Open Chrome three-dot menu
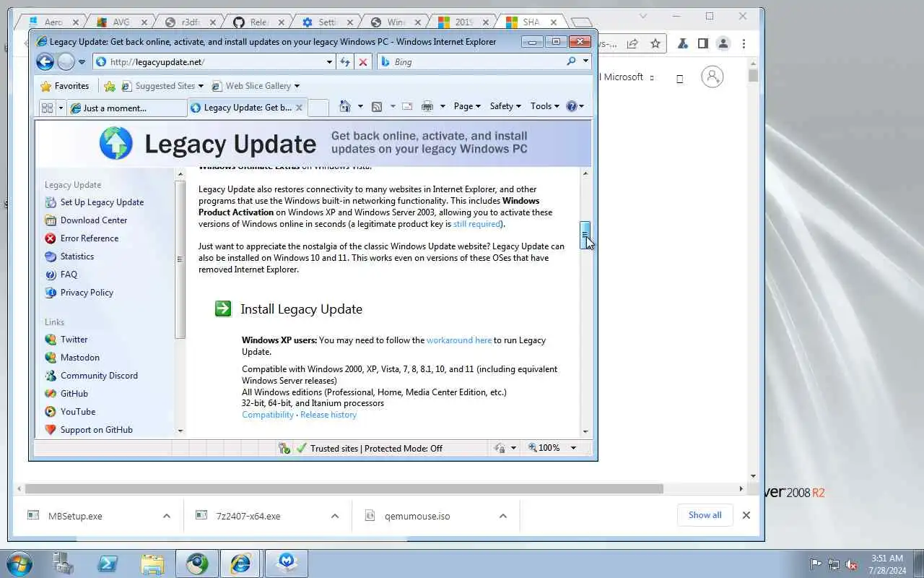The image size is (924, 578). tap(744, 43)
